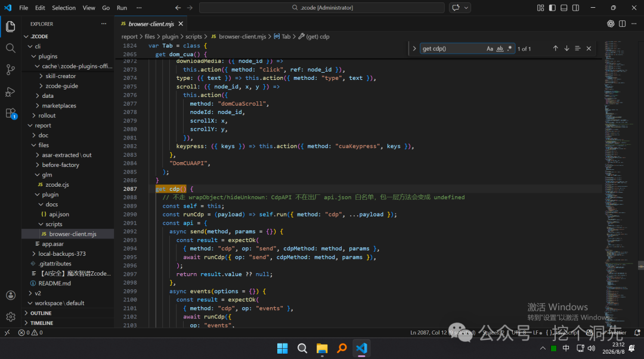Open the remote window indicator in status bar

[7, 333]
